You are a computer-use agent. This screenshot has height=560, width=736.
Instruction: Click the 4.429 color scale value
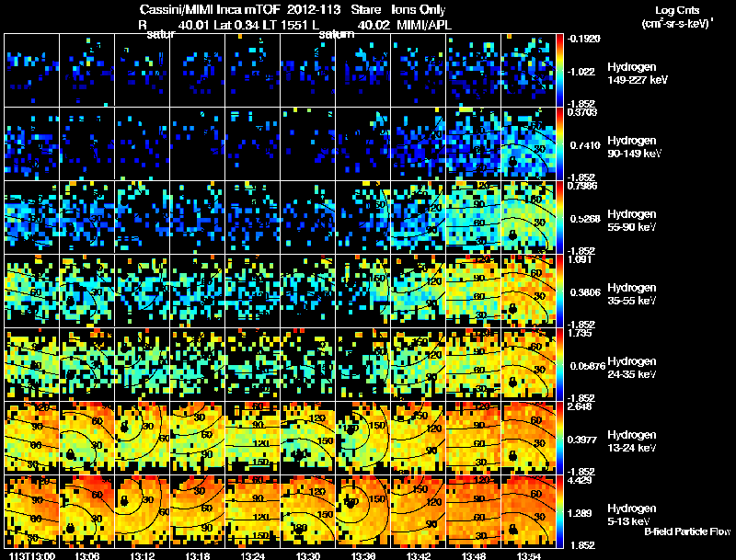pyautogui.click(x=580, y=480)
